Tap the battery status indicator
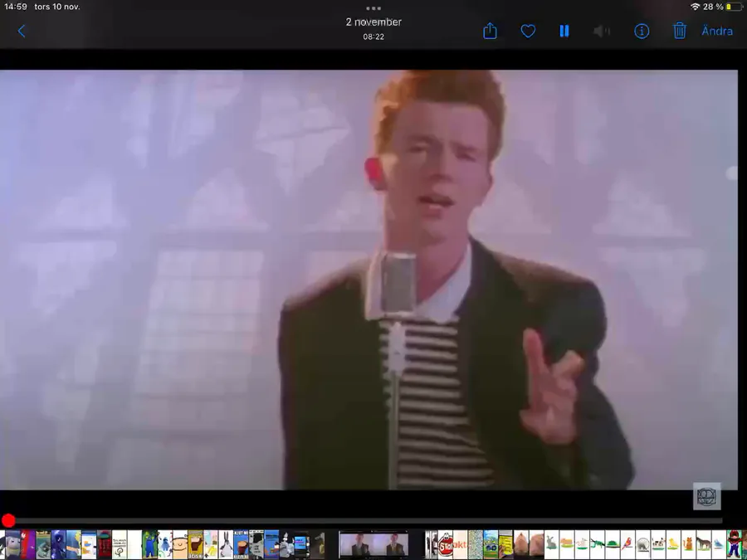Image resolution: width=747 pixels, height=560 pixels. click(735, 7)
